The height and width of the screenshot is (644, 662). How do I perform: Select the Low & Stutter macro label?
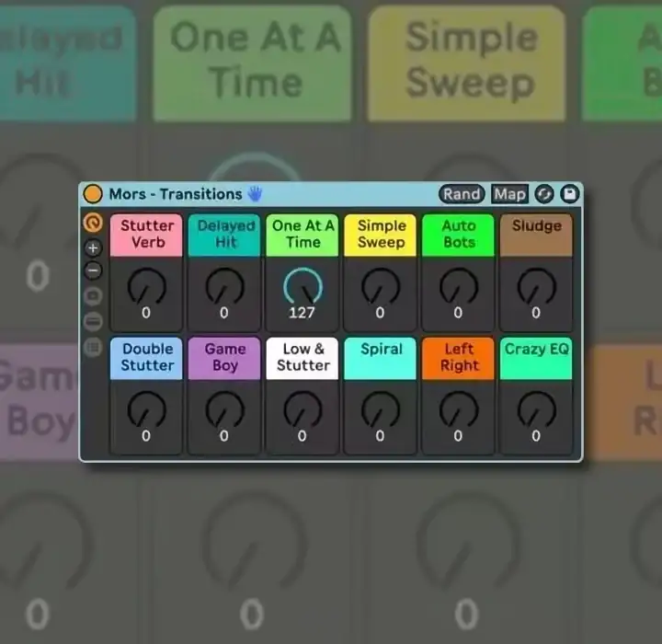click(x=302, y=358)
